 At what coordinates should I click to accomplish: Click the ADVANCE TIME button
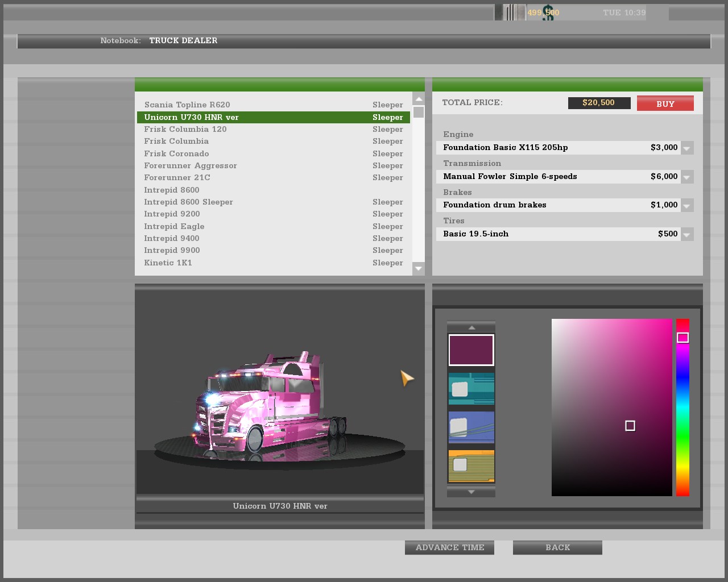click(x=449, y=547)
